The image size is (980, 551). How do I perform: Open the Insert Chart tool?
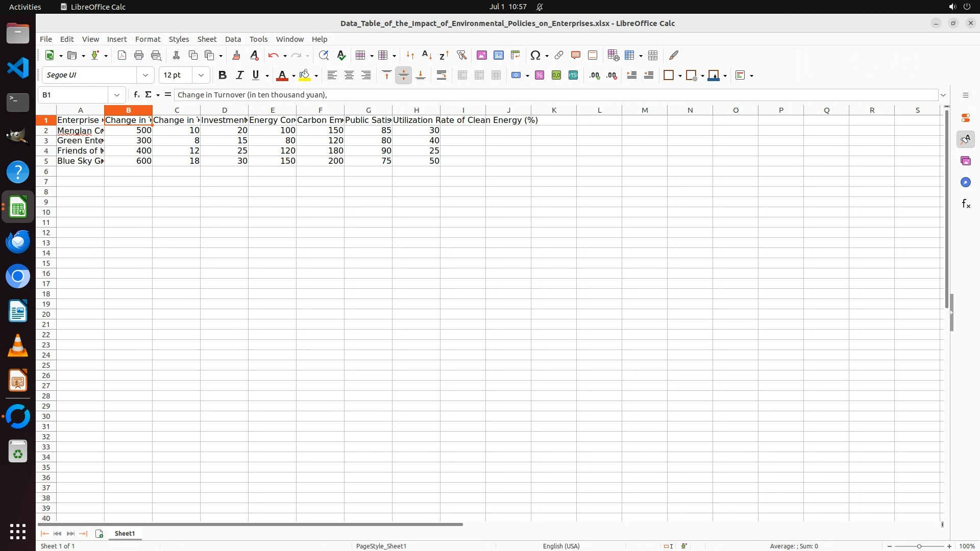498,55
